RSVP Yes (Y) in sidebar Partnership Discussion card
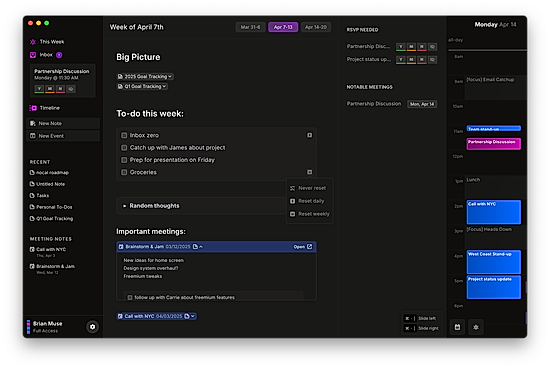This screenshot has height=368, width=550. pos(39,89)
